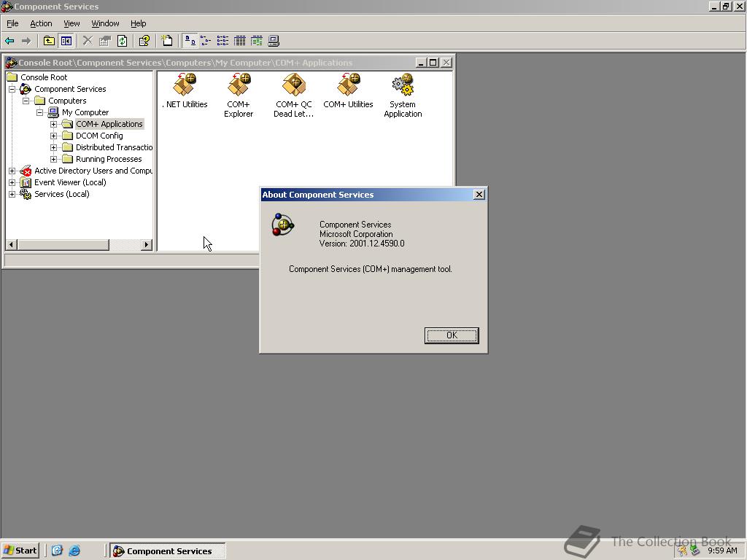
Task: Toggle Show/Hide Console Tree button
Action: 66,41
